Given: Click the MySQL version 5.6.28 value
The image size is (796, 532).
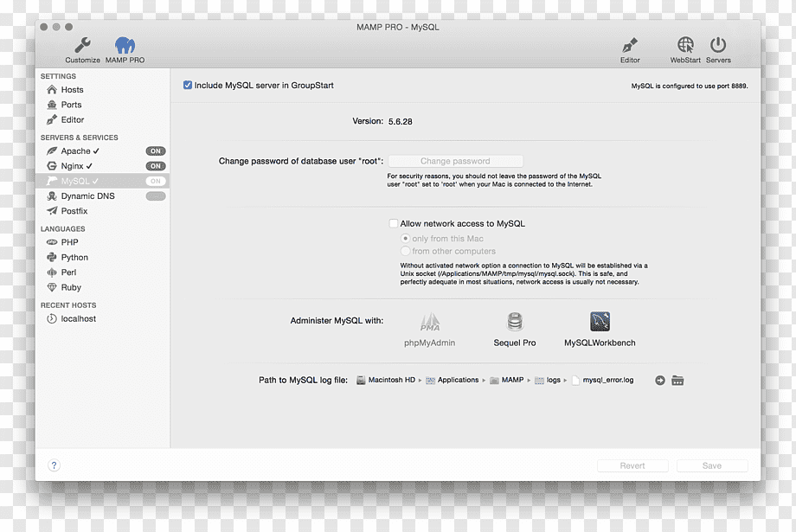Looking at the screenshot, I should point(400,121).
